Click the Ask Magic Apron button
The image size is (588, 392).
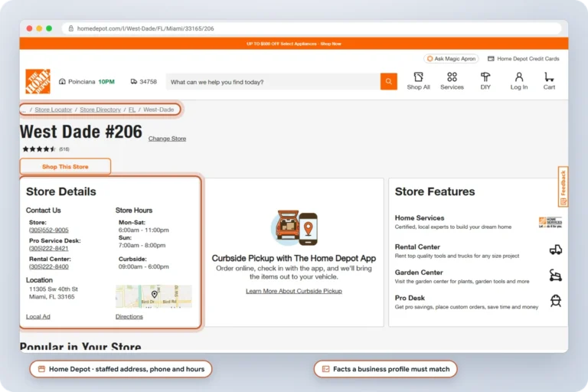click(x=452, y=58)
